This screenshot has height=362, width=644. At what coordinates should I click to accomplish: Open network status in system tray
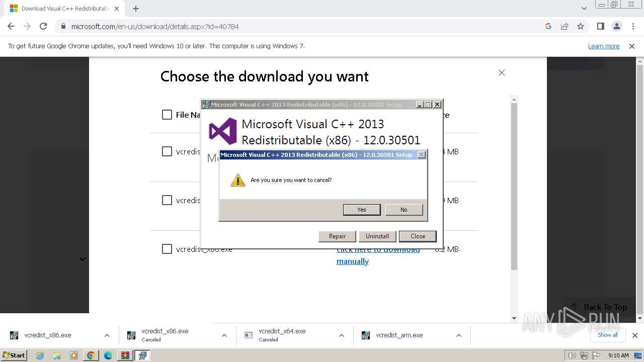point(584,355)
